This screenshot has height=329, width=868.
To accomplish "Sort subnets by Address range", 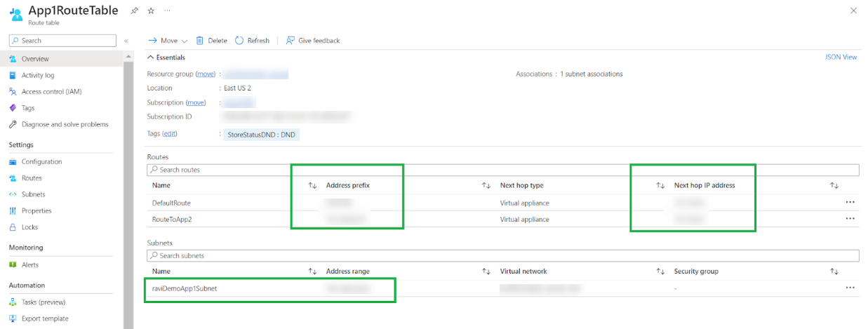I will pos(486,271).
